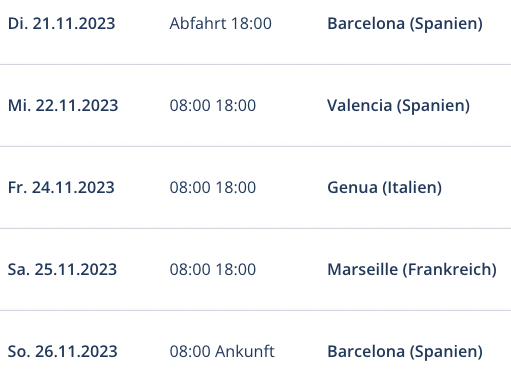Select the 18:00 departure time for Genua

pos(236,188)
